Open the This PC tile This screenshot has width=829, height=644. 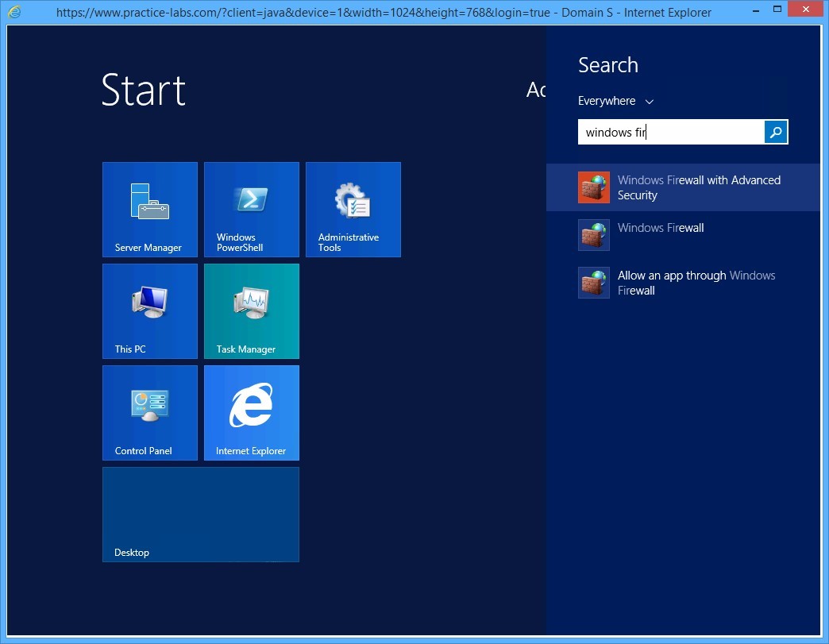[x=150, y=311]
